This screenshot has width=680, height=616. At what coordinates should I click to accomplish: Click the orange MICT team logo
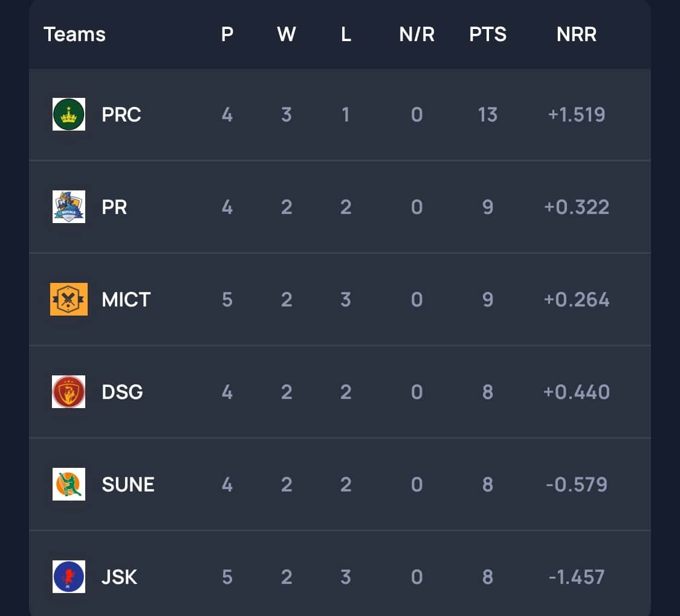click(x=69, y=299)
